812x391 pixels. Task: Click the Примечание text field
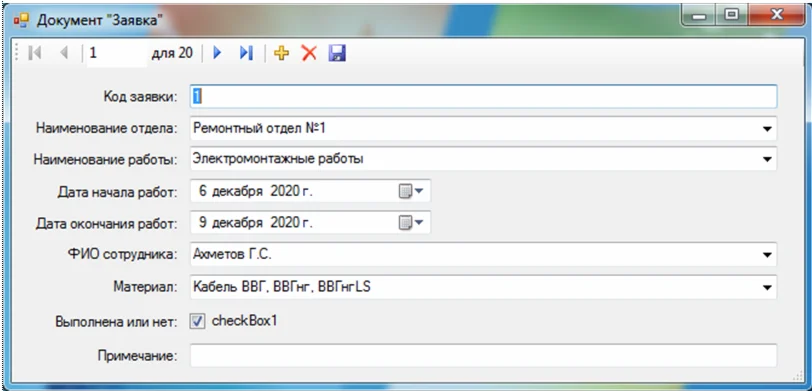coord(483,356)
